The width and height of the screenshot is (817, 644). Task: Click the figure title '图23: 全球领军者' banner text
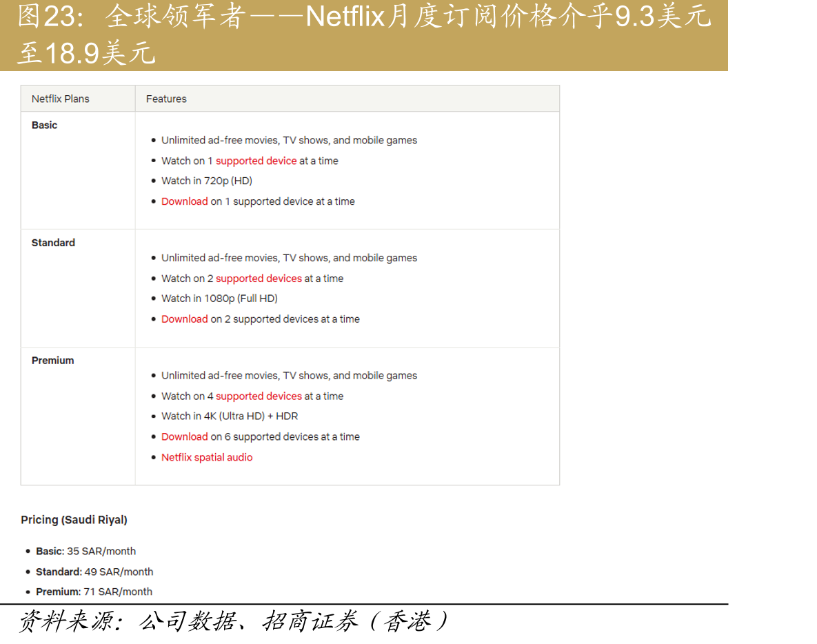coord(364,34)
